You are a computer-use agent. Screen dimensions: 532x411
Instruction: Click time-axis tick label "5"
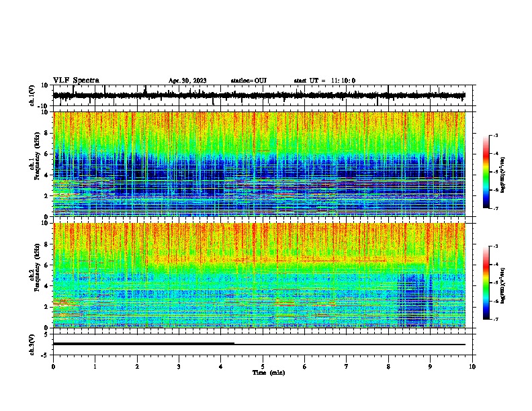263,367
